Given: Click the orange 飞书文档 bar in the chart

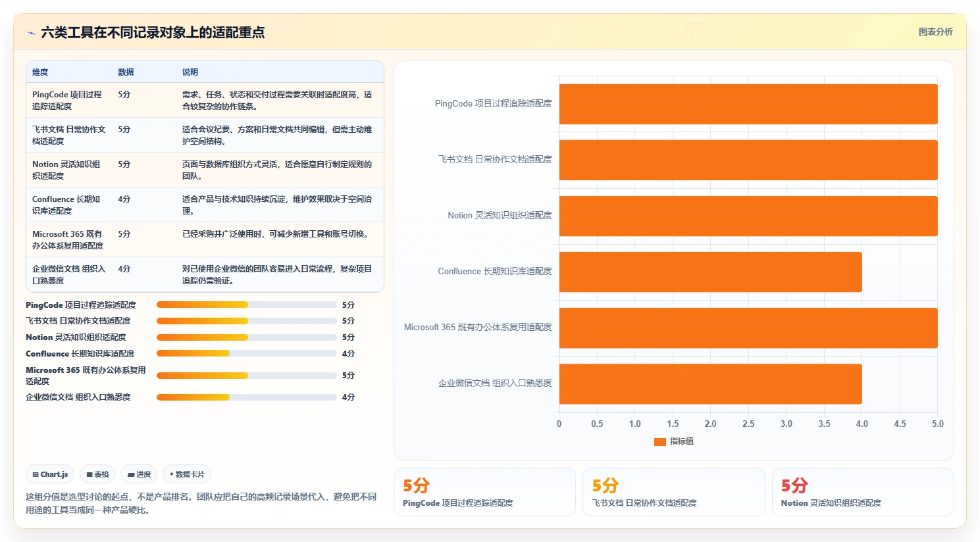Looking at the screenshot, I should click(748, 160).
